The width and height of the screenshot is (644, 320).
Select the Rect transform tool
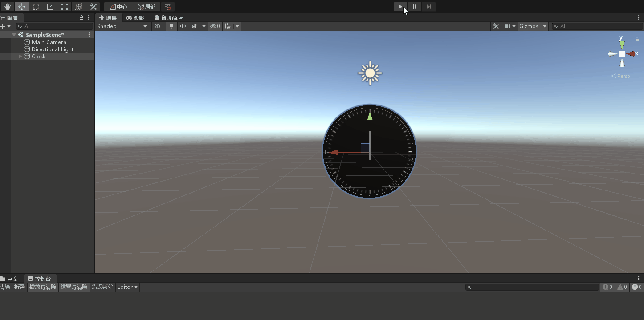pyautogui.click(x=65, y=7)
